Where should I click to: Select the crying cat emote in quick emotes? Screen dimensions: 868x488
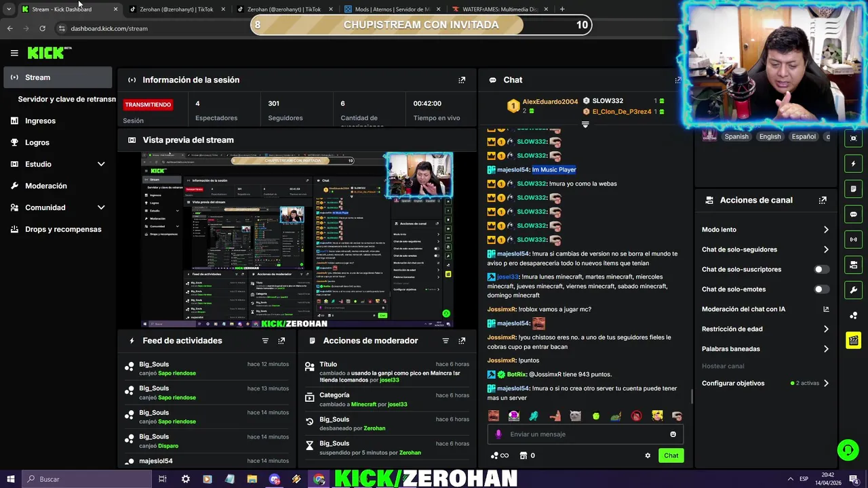[575, 416]
